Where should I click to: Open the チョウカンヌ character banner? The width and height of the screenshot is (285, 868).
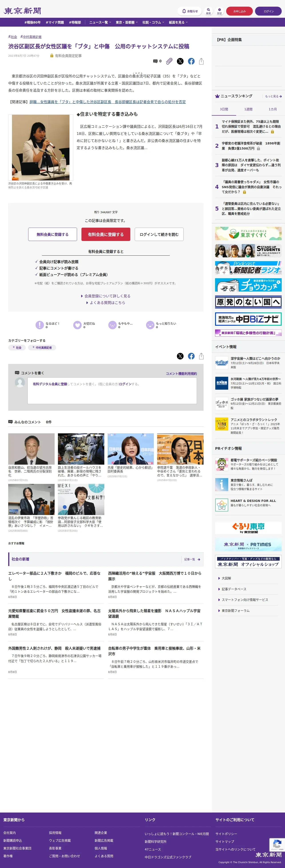[248, 285]
